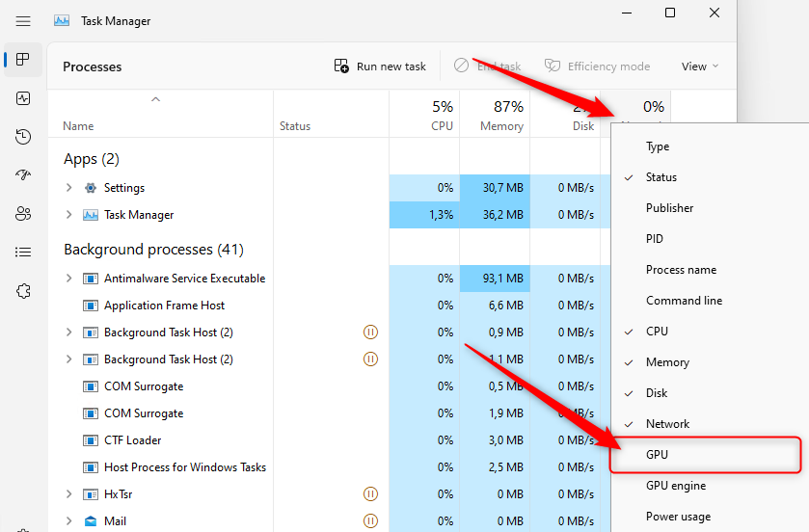Choose Power usage from column menu
809x532 pixels.
tap(678, 517)
